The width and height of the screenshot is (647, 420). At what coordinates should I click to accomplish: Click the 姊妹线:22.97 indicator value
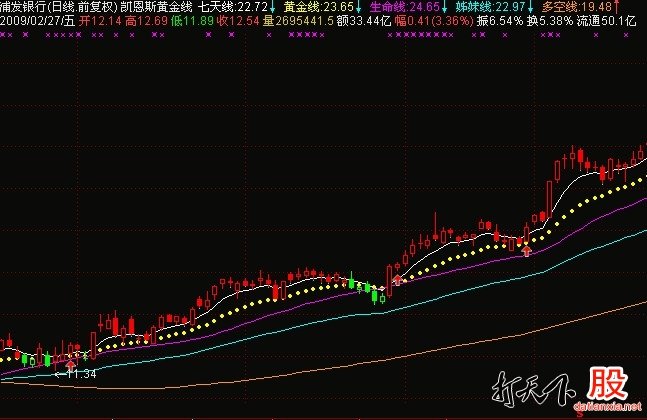(x=491, y=7)
